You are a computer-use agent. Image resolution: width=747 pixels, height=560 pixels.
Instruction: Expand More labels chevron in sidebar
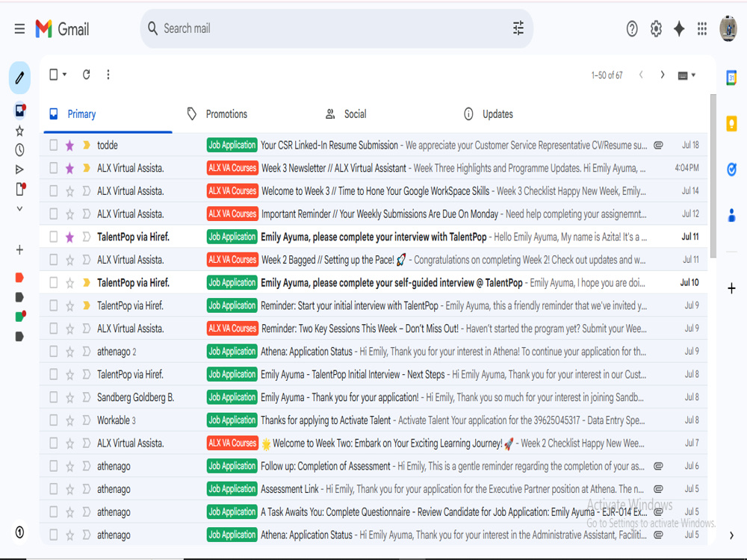19,208
